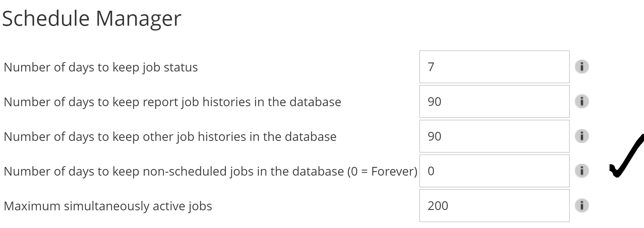Click the word "Schedule" in the heading
Screen dimensions: 644x228
pos(46,18)
